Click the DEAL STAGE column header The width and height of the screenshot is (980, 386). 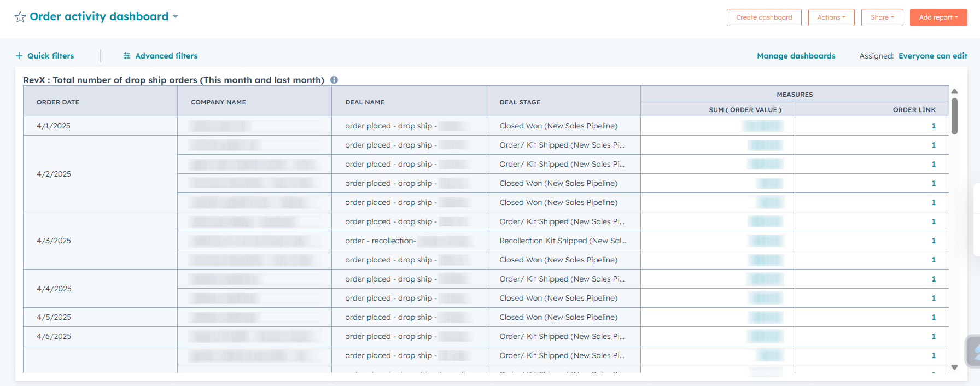(x=563, y=101)
